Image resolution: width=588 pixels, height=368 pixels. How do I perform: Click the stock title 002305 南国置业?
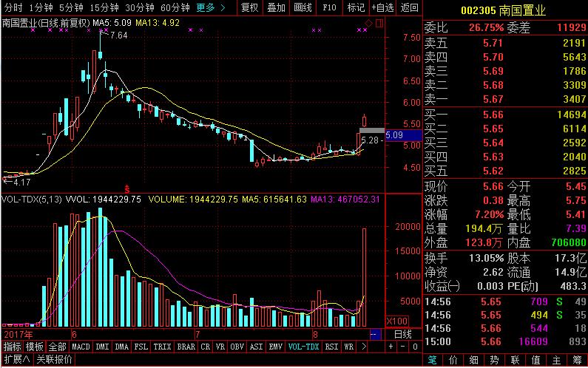[x=503, y=10]
